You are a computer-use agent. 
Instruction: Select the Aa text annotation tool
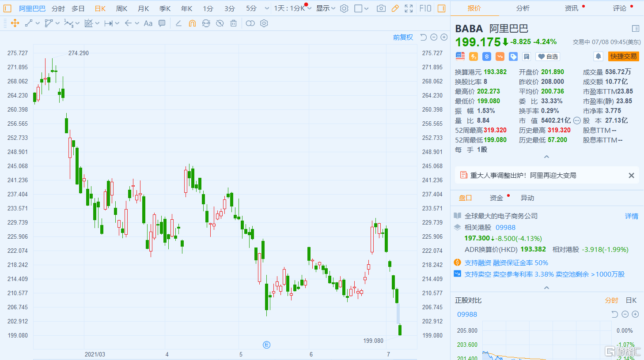click(x=148, y=23)
